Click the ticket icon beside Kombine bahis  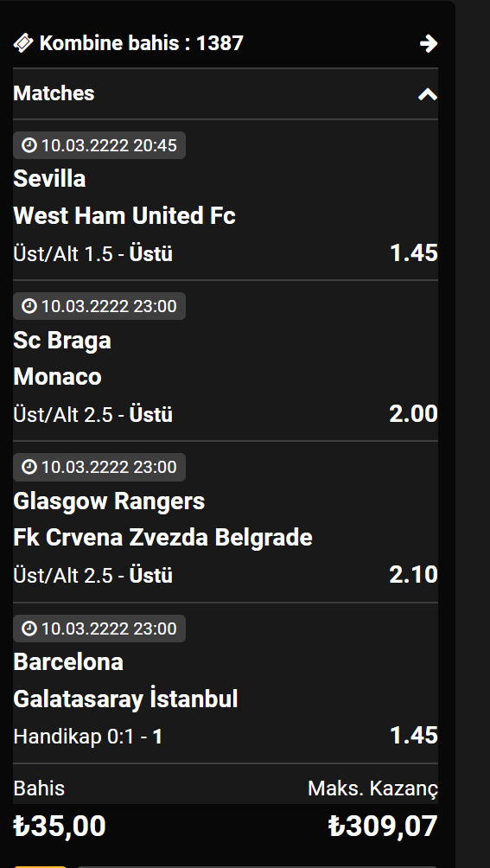point(23,42)
